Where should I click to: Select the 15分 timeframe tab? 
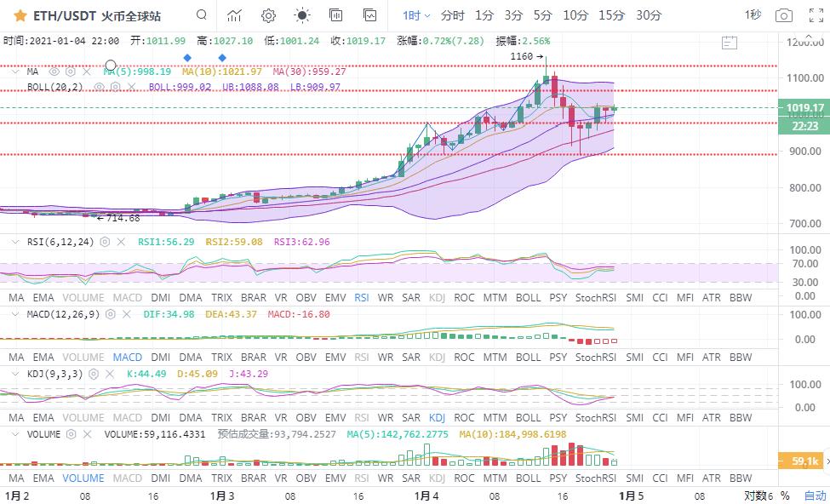[x=611, y=15]
